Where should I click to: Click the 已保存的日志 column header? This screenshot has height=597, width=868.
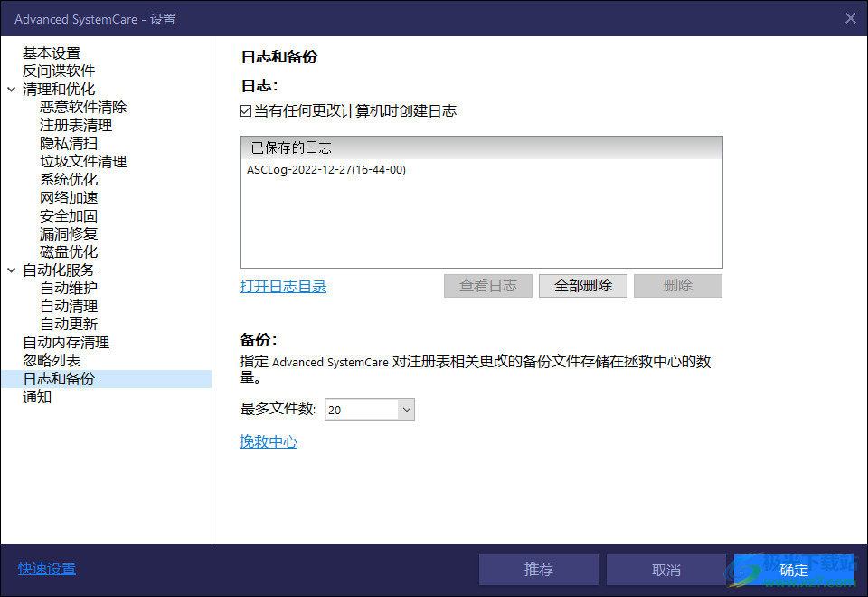point(481,147)
